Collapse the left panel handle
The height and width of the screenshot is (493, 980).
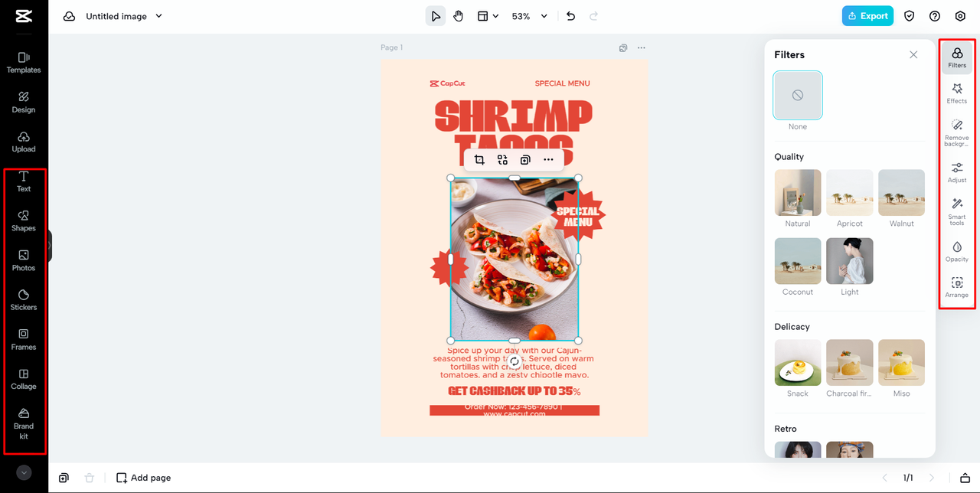50,246
